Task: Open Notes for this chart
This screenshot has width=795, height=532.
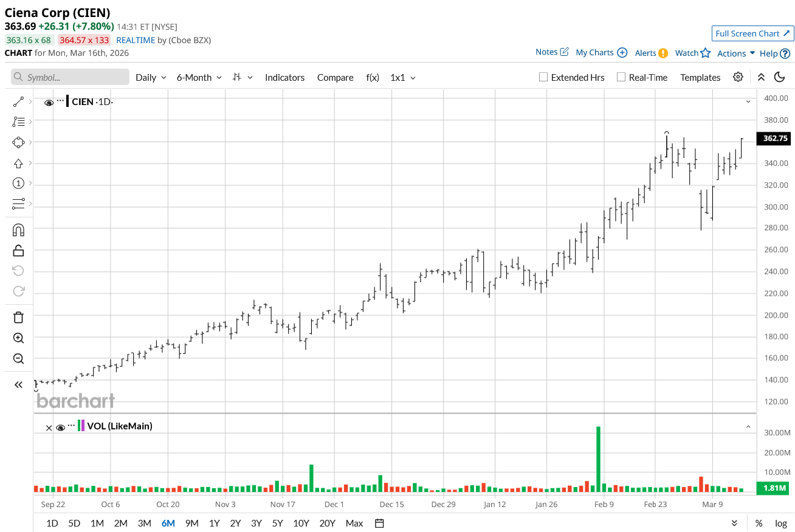Action: pos(552,52)
